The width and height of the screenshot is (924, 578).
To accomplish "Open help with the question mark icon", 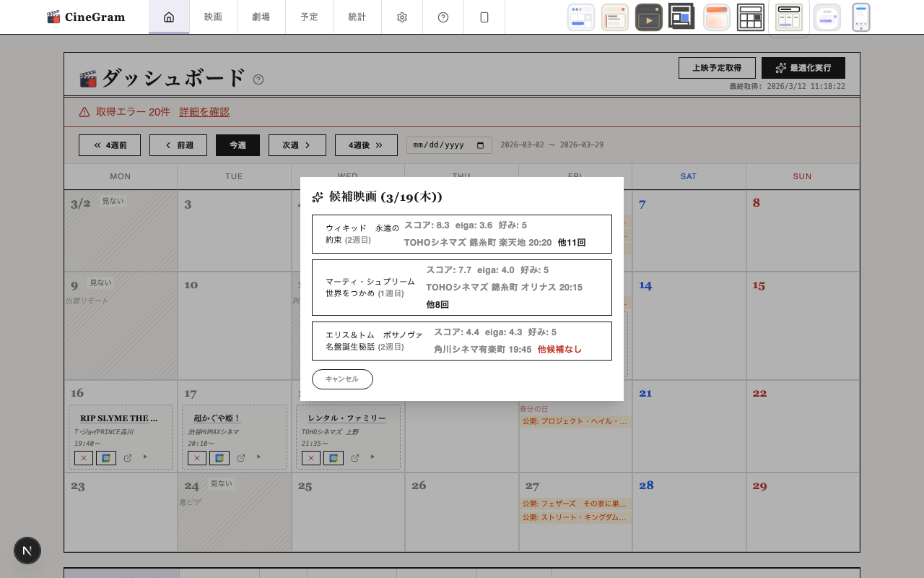I will pos(443,17).
